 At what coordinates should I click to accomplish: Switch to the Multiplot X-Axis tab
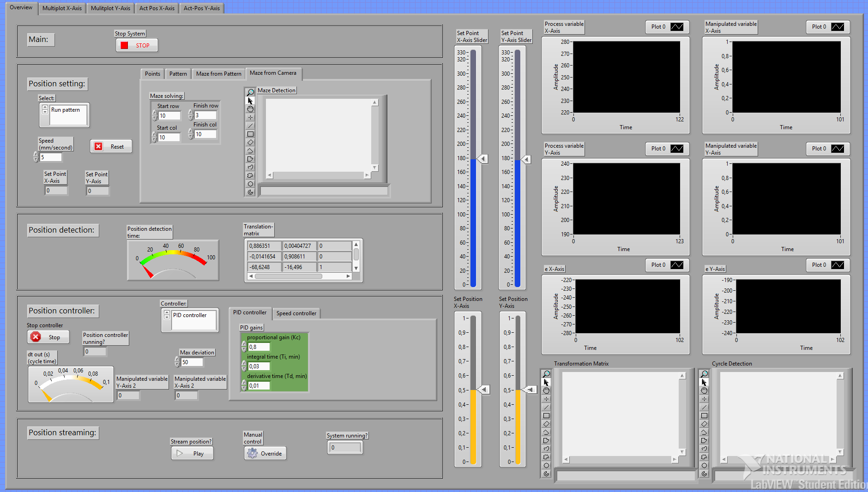(x=62, y=8)
